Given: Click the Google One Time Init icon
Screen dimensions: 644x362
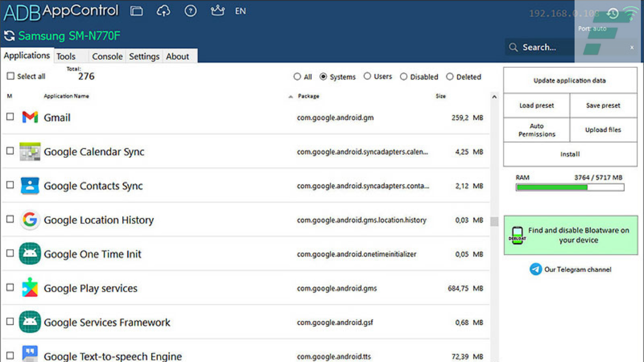Looking at the screenshot, I should click(x=30, y=254).
